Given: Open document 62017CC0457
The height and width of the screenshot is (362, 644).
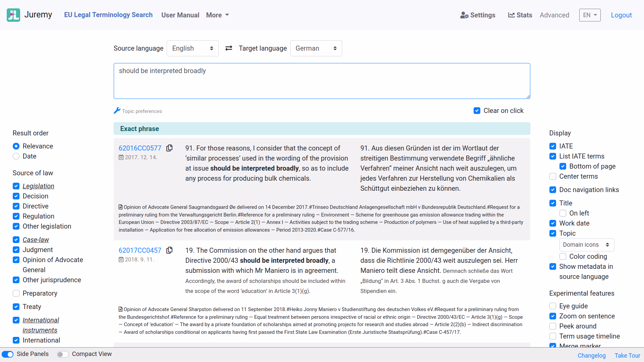Looking at the screenshot, I should click(x=140, y=250).
